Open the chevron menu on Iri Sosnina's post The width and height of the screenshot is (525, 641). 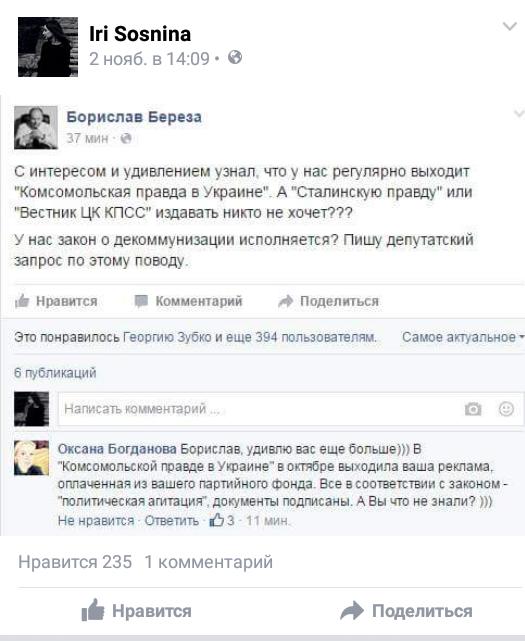click(509, 27)
